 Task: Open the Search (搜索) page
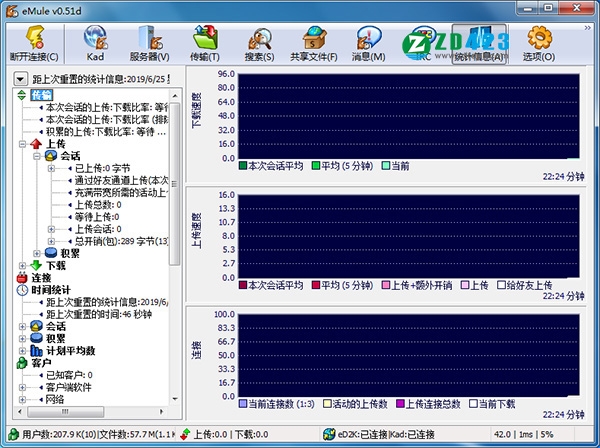click(x=260, y=43)
